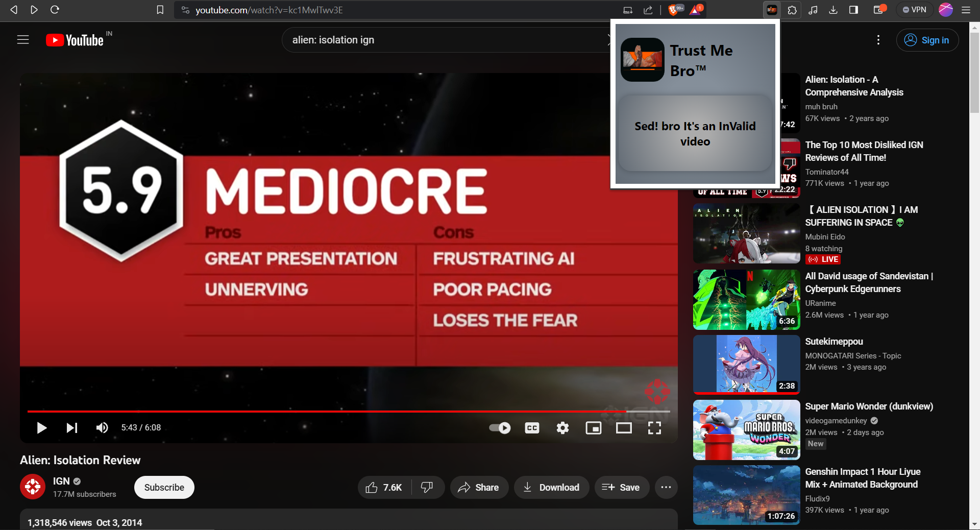Go back with the browser back arrow

(14, 10)
